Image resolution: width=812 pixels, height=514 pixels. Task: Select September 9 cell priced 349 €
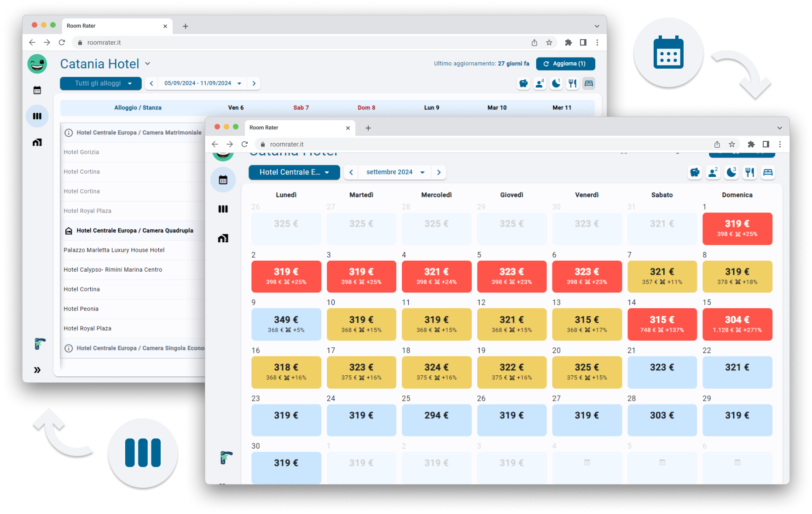pyautogui.click(x=286, y=324)
